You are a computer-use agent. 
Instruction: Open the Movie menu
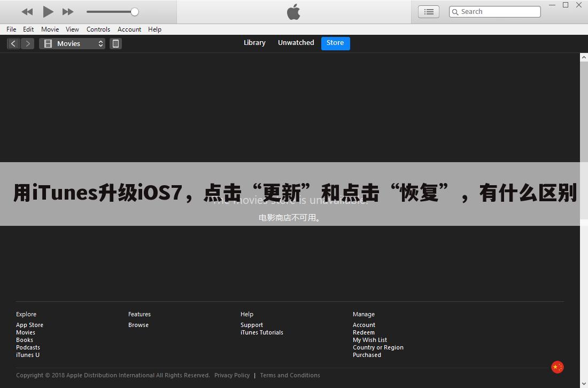pos(50,29)
